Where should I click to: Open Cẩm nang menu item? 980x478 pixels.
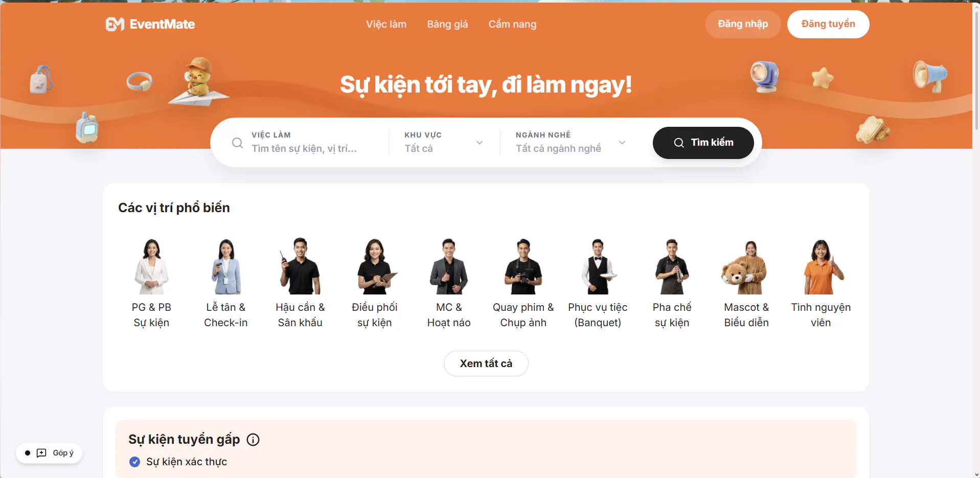512,24
